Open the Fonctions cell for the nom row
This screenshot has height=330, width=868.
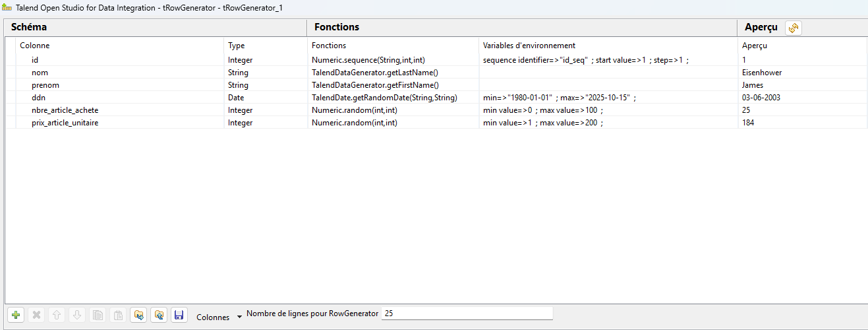click(x=393, y=73)
